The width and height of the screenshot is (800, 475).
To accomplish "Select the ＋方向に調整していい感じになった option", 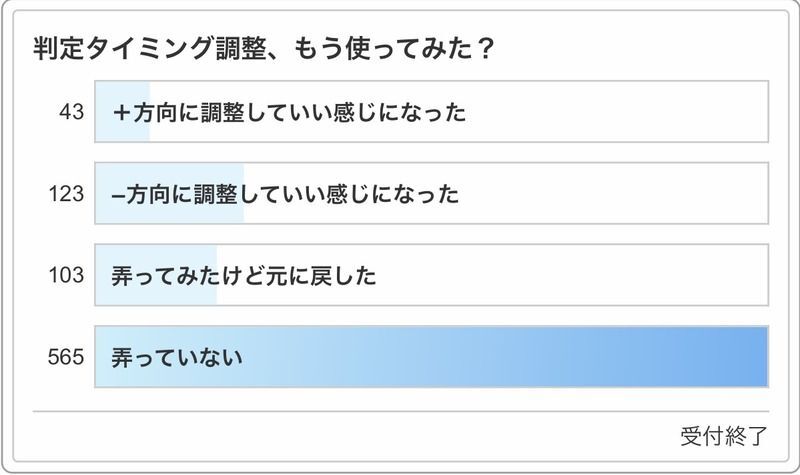I will point(290,113).
